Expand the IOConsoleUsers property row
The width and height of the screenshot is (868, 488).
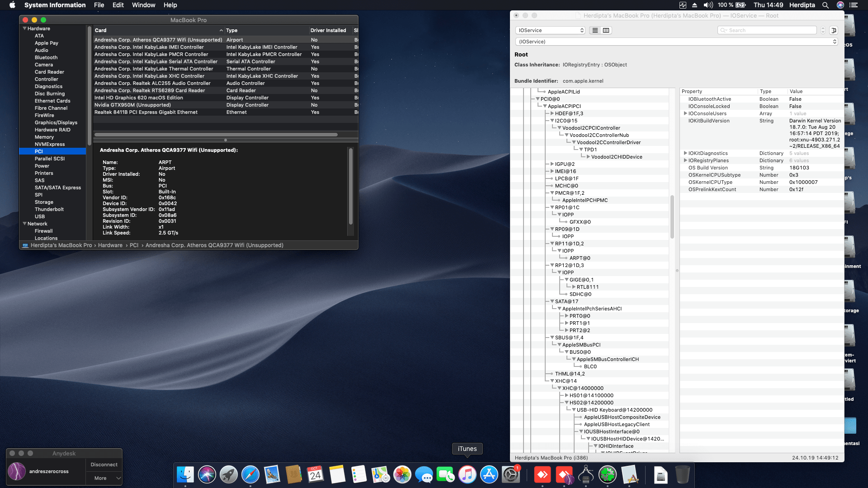click(x=686, y=113)
